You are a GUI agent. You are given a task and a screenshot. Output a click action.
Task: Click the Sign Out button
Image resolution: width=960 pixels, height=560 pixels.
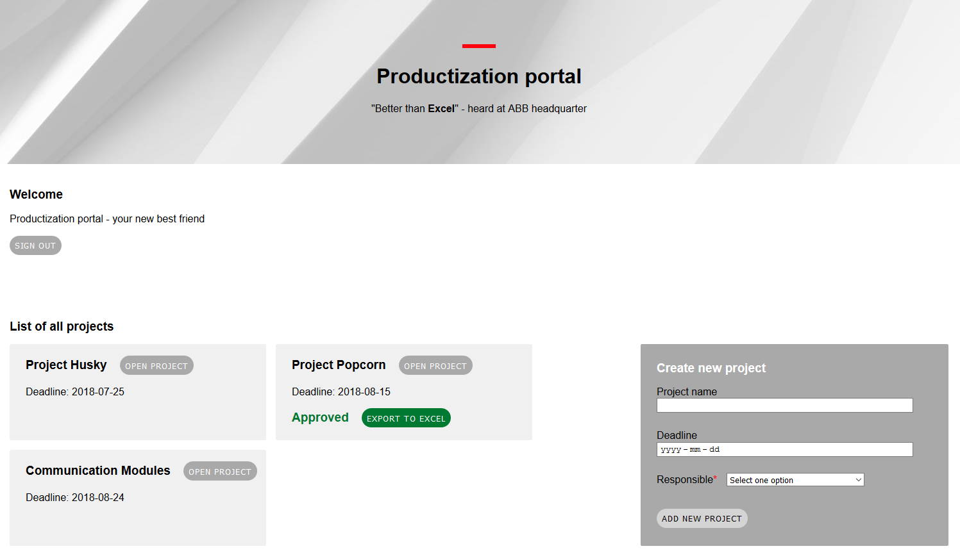(35, 245)
